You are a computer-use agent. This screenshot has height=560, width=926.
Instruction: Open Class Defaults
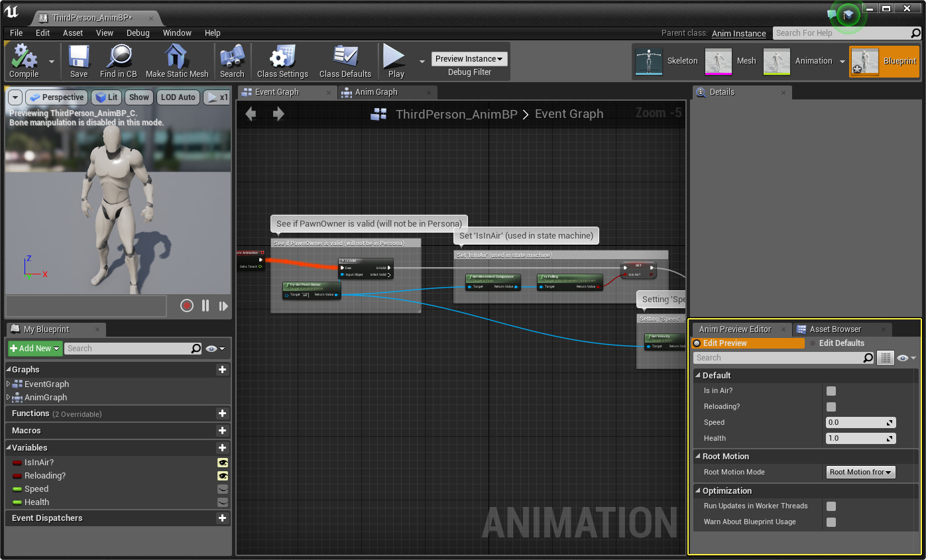(x=345, y=61)
